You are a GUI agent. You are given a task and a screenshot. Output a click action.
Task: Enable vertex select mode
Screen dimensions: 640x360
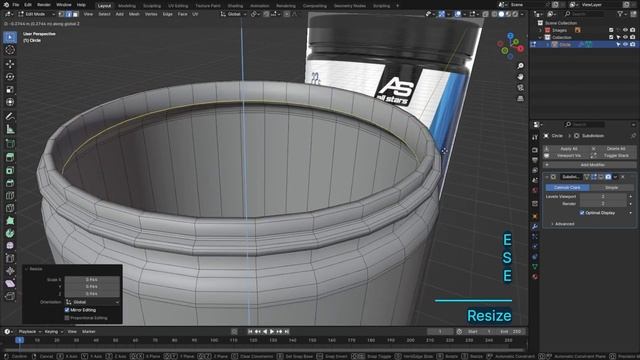[x=61, y=14]
